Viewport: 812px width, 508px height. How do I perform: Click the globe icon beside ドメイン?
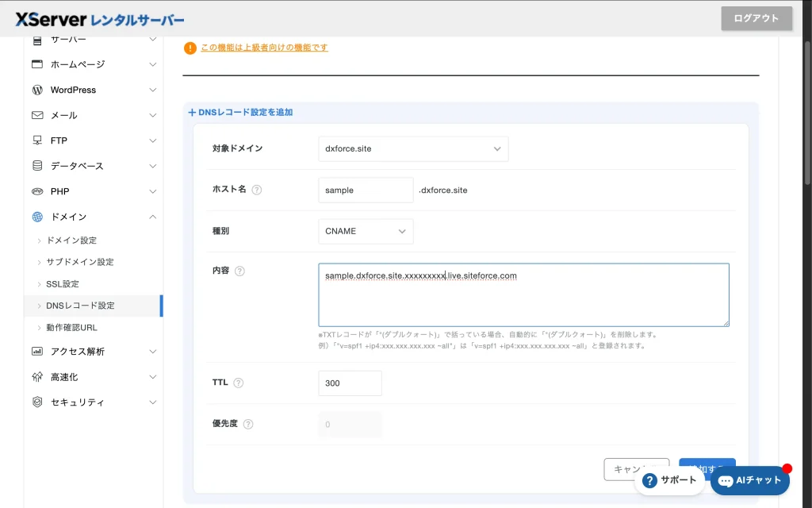[x=37, y=217]
